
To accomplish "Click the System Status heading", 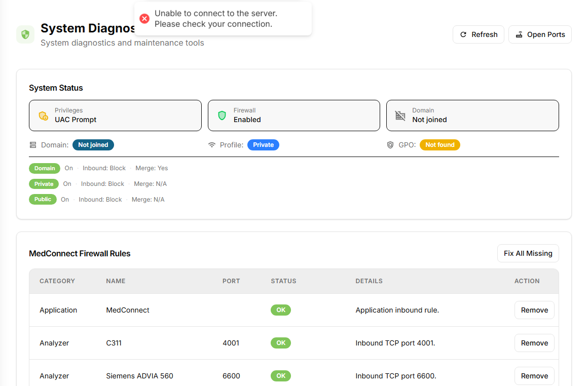I will click(56, 88).
